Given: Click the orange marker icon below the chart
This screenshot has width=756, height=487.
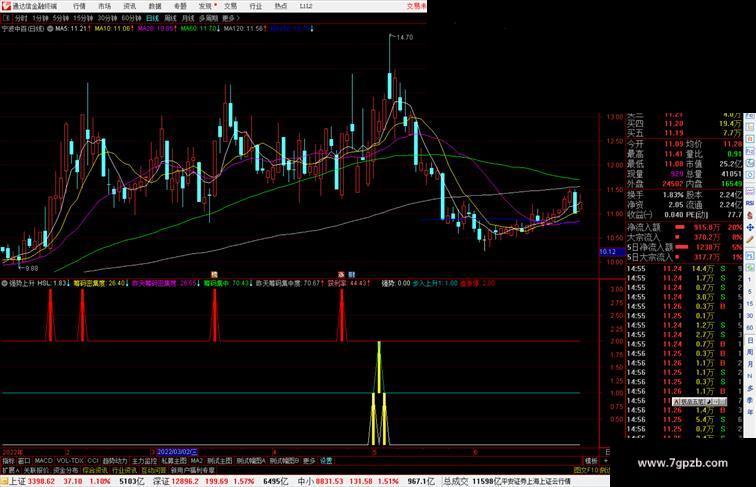Looking at the screenshot, I should pyautogui.click(x=214, y=274).
